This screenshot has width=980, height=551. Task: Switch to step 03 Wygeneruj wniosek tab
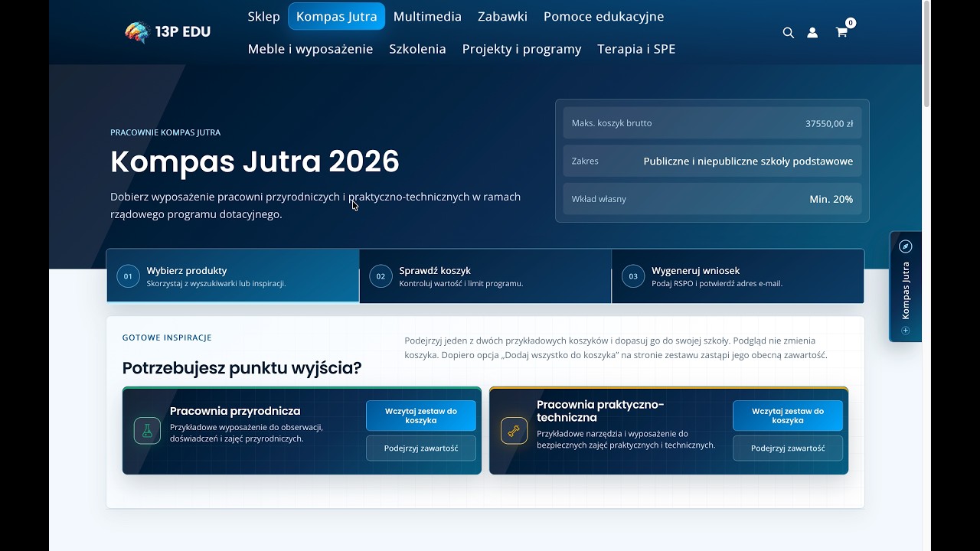738,276
